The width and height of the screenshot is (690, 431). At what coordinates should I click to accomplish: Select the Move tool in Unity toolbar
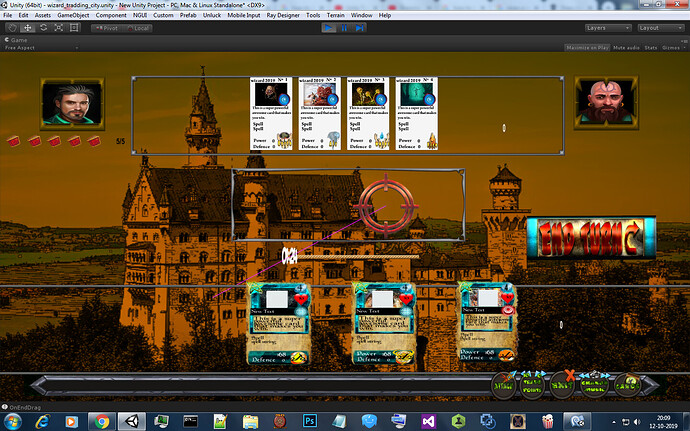pyautogui.click(x=28, y=28)
